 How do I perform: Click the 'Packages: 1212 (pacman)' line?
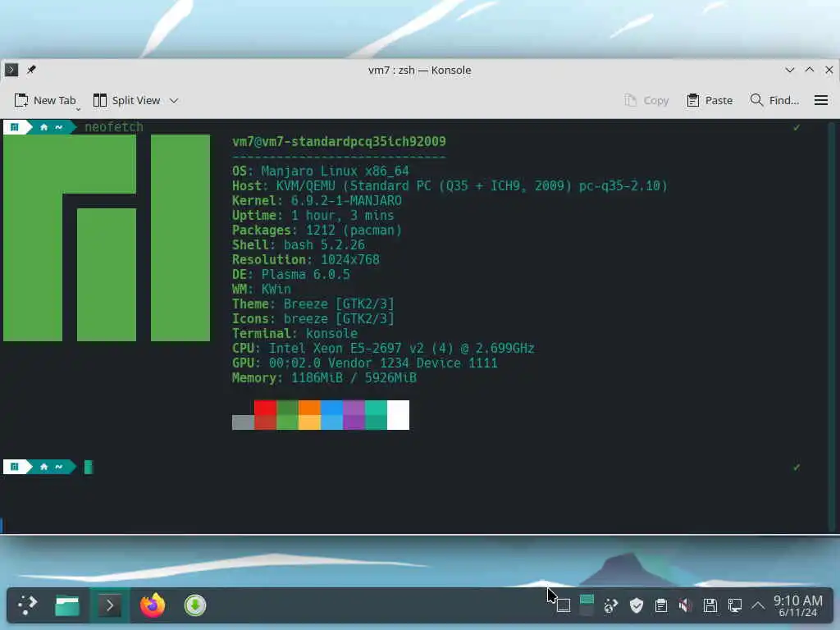click(x=317, y=231)
